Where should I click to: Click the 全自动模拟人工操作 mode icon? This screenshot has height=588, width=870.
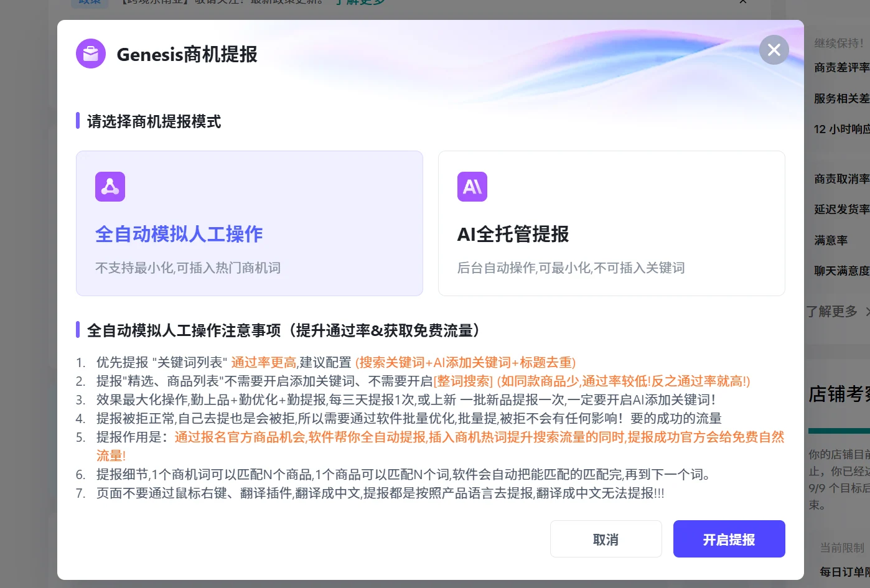[x=110, y=187]
